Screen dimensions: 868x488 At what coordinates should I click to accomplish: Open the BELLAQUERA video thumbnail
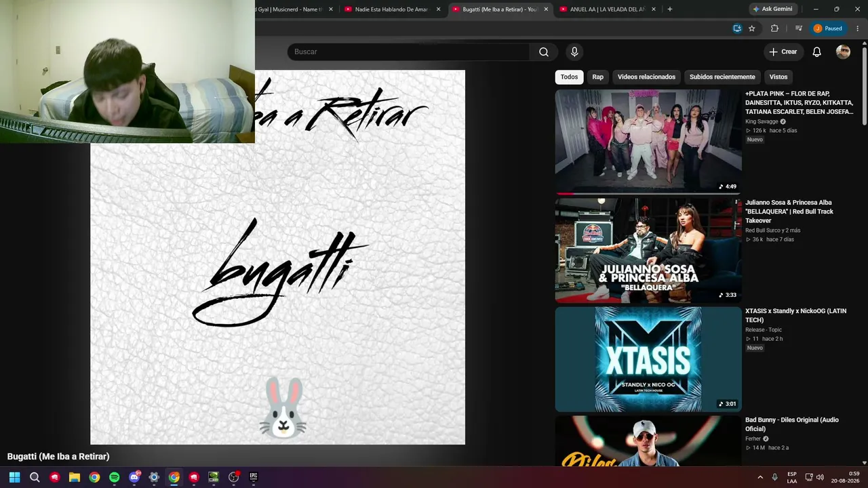648,251
